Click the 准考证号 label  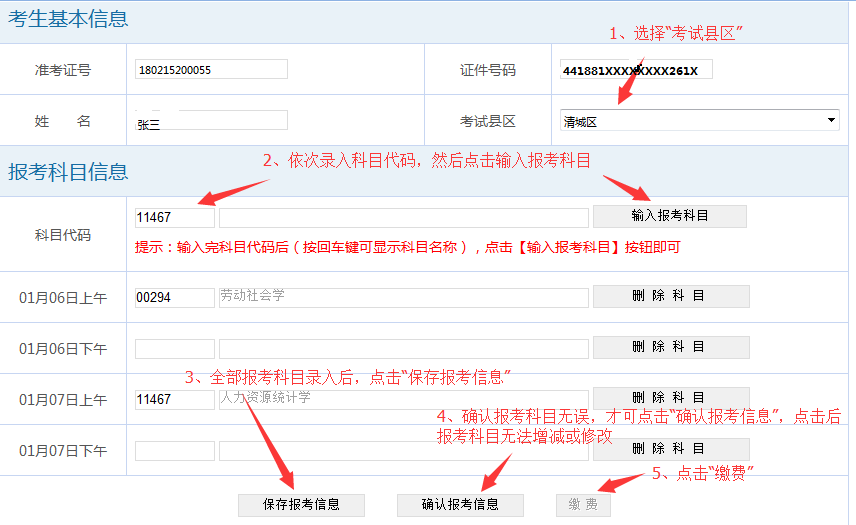(63, 70)
